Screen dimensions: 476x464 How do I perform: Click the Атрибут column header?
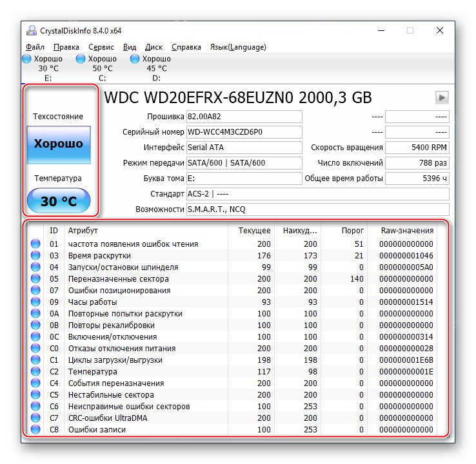pyautogui.click(x=146, y=231)
